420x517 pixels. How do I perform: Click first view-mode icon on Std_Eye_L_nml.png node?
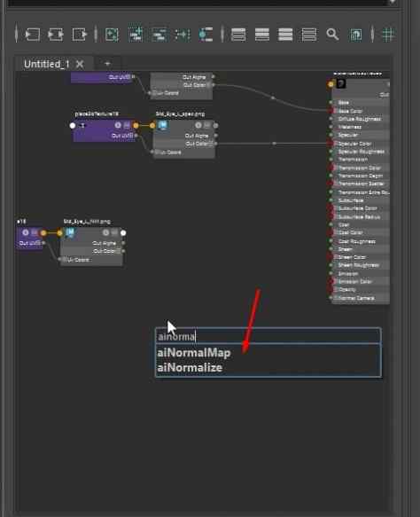click(x=105, y=232)
